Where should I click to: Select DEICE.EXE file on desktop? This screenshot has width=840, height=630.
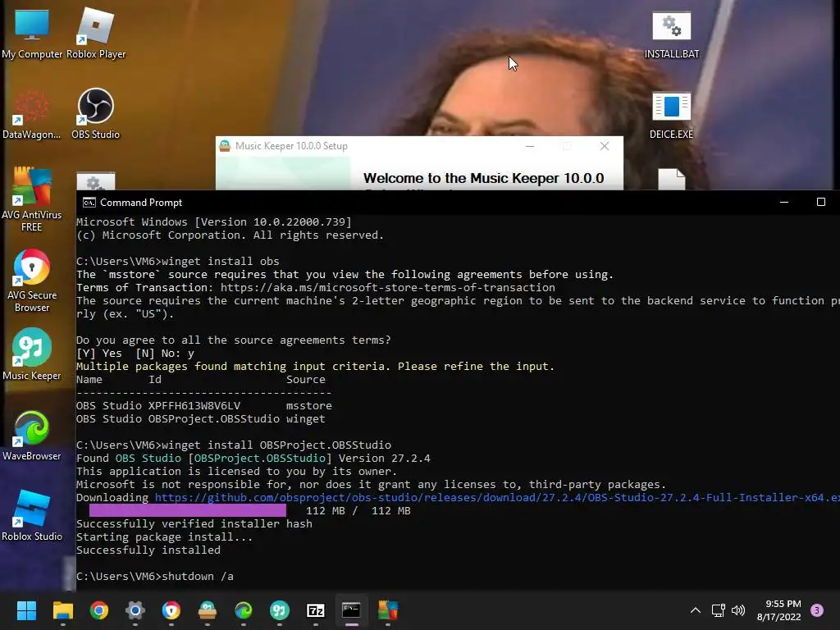[671, 115]
